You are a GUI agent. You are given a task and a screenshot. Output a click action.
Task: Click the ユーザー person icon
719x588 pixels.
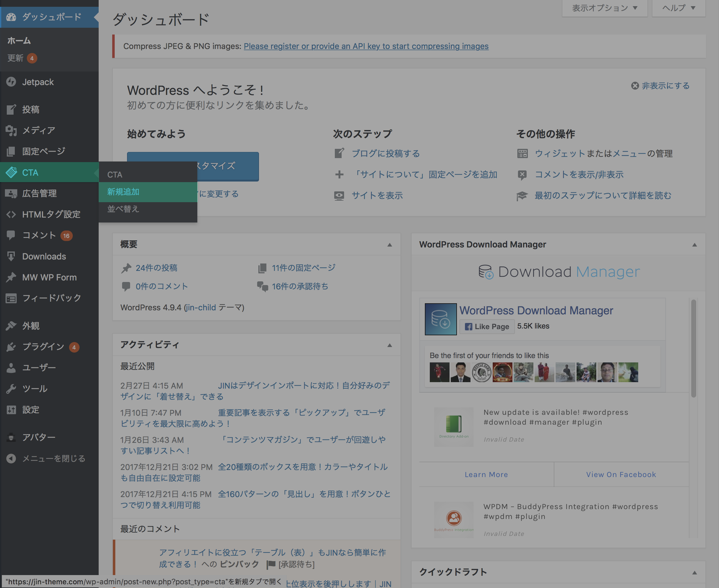11,368
